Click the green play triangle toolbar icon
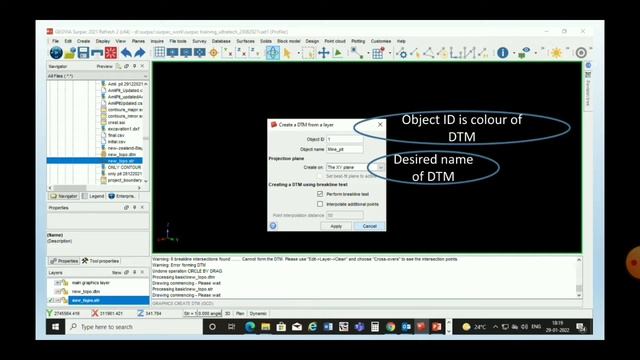 [338, 53]
